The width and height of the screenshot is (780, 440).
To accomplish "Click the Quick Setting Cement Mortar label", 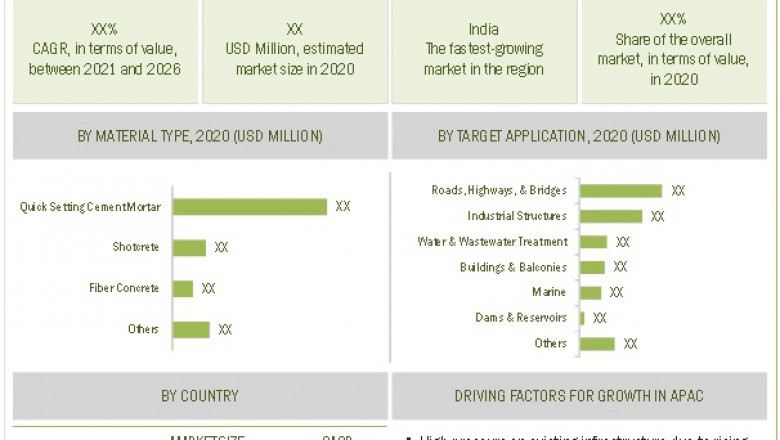I will pyautogui.click(x=90, y=207).
